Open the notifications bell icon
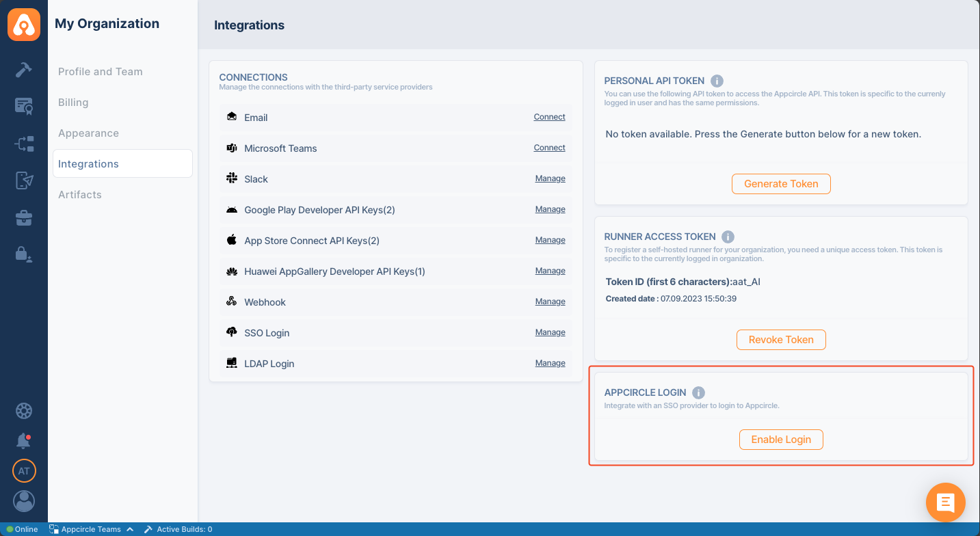This screenshot has height=536, width=980. click(x=24, y=440)
